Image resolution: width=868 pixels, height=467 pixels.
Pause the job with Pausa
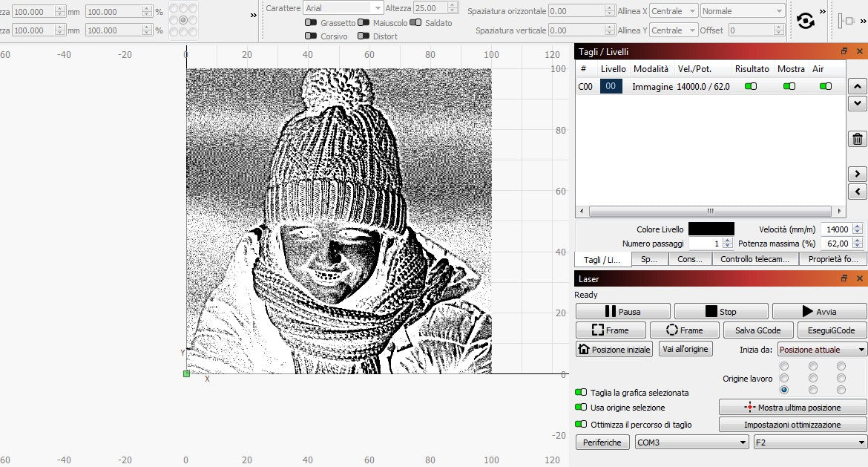pos(622,312)
